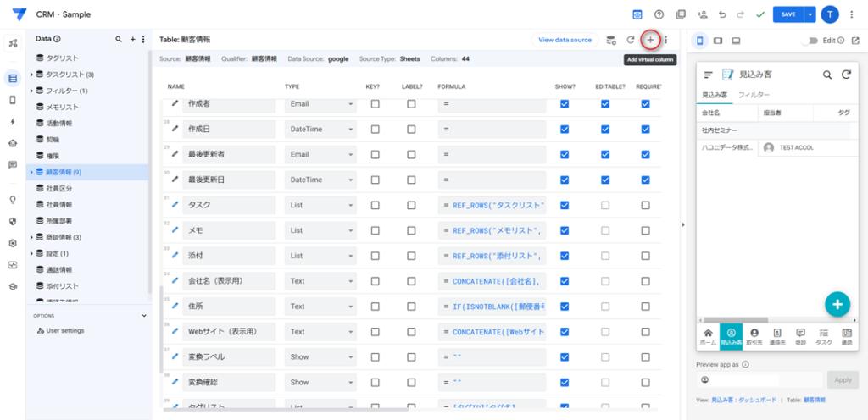The image size is (868, 420).
Task: Toggle the Edit switch in preview
Action: (x=810, y=41)
